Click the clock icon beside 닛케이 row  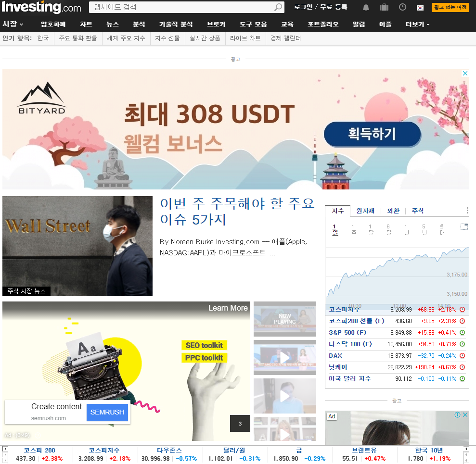pyautogui.click(x=463, y=367)
